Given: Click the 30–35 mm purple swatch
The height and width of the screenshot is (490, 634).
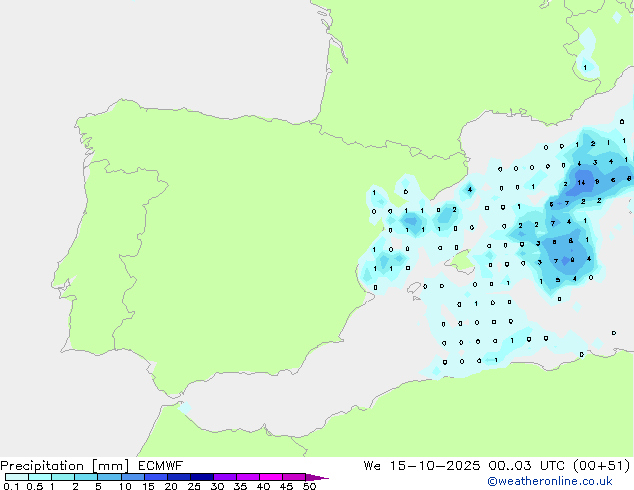Looking at the screenshot, I should [224, 477].
